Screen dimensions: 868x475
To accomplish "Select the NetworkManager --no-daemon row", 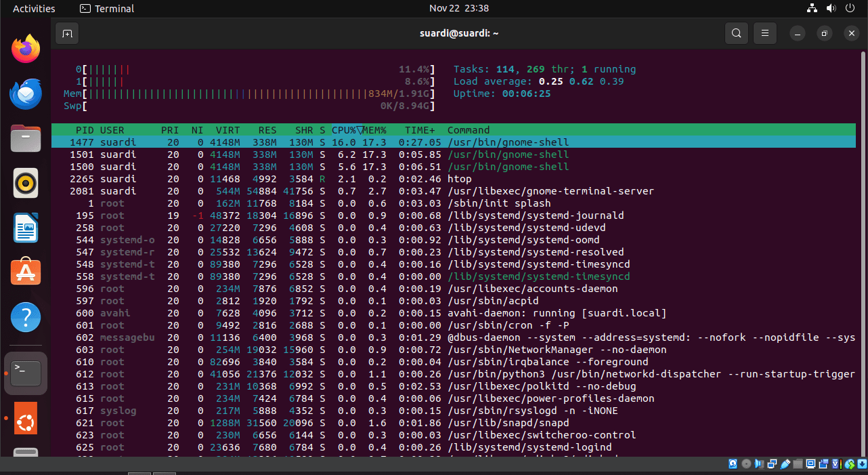I will pyautogui.click(x=454, y=350).
